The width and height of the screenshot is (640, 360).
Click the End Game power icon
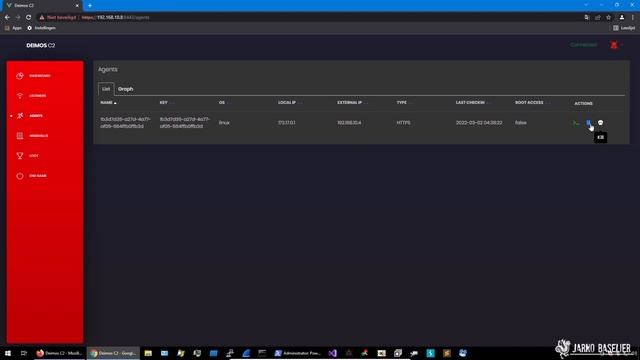pyautogui.click(x=20, y=176)
